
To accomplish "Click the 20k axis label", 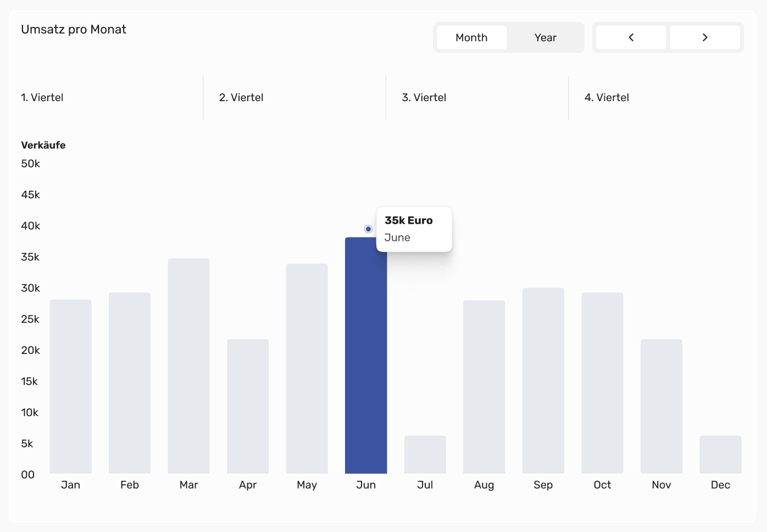I will pos(31,350).
